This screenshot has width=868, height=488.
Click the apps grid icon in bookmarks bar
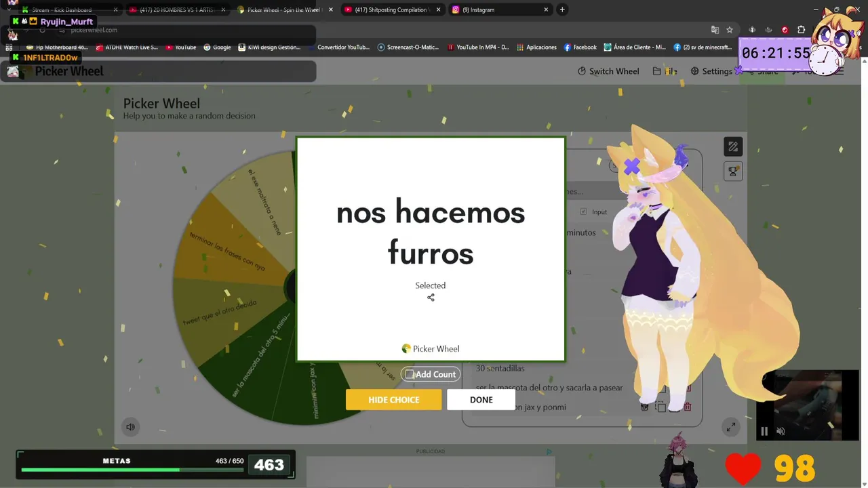pos(9,47)
